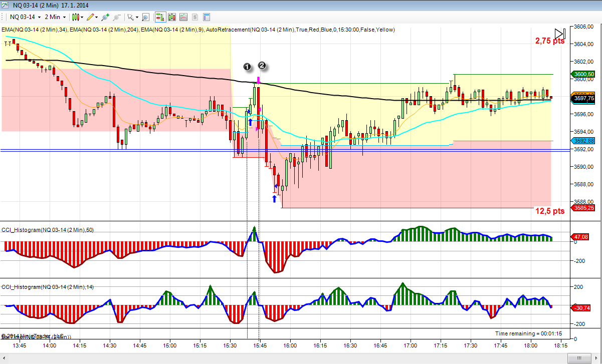Click the 15:30 time axis label
Viewport: 602px width, 364px height.
point(230,345)
